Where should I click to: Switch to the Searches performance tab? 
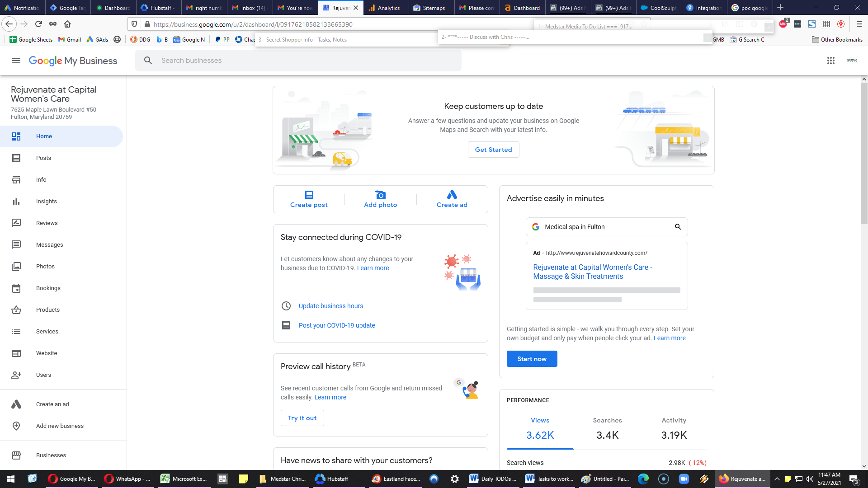pyautogui.click(x=607, y=429)
